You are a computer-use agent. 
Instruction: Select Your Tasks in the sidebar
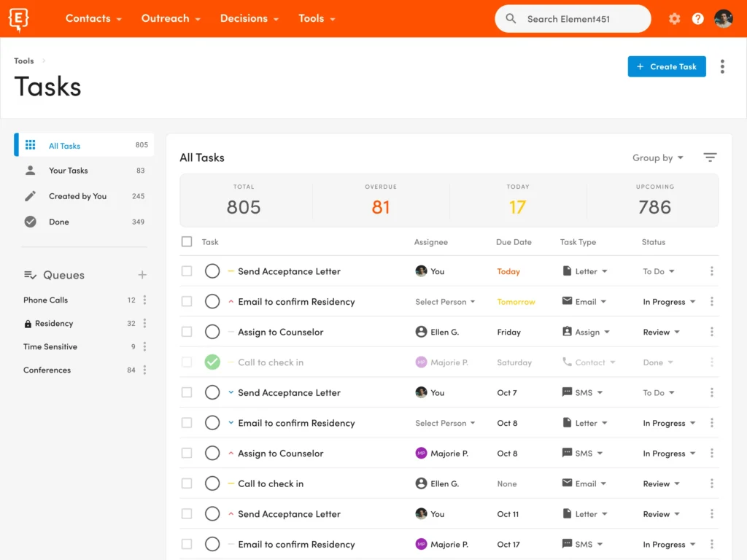[x=68, y=171]
